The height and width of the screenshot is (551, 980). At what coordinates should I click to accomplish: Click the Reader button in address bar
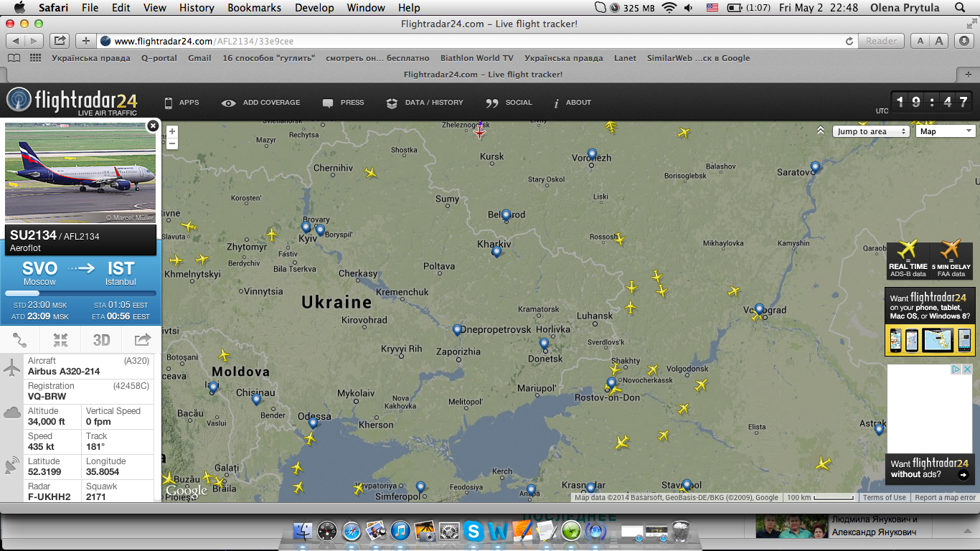point(880,42)
